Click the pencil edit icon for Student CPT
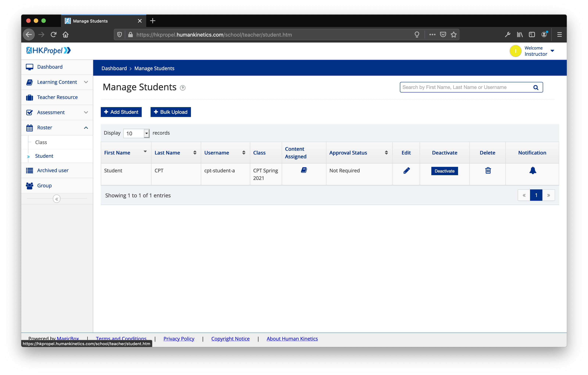 (406, 170)
